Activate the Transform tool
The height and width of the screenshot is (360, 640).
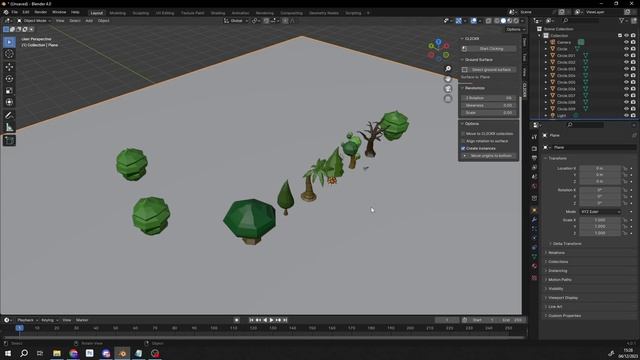coord(9,102)
